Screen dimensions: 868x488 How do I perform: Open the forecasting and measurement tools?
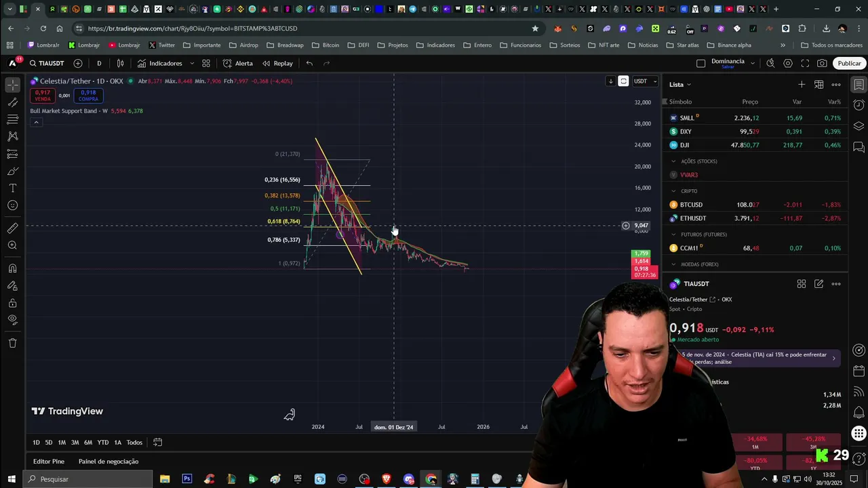coord(12,154)
